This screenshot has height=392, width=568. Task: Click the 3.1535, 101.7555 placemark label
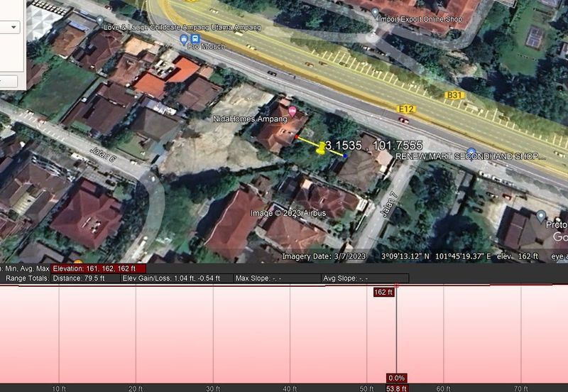click(373, 146)
